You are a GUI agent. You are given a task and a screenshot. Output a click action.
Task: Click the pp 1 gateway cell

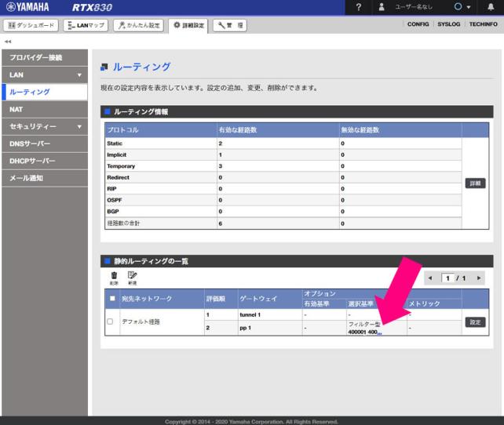point(270,328)
